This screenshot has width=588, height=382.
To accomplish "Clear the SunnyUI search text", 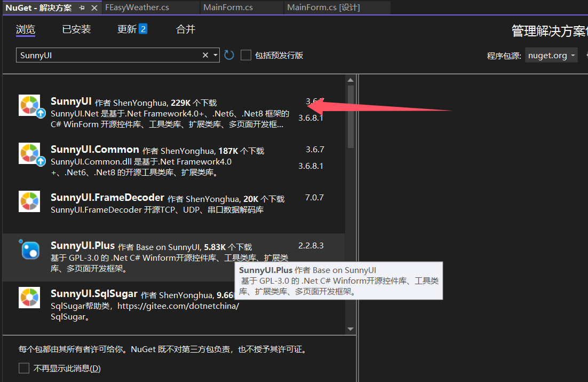I will [x=205, y=55].
